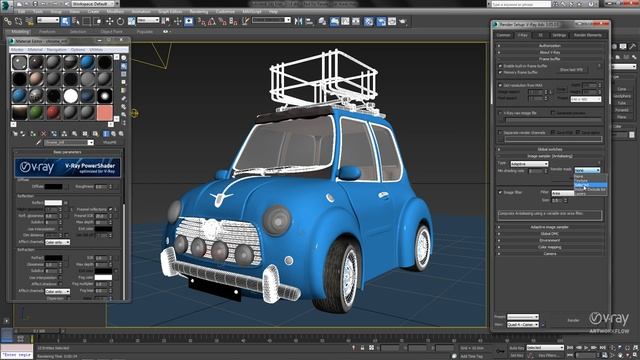Viewport: 640px width, 360px height.
Task: Choose Texture in render mask list
Action: click(x=590, y=181)
